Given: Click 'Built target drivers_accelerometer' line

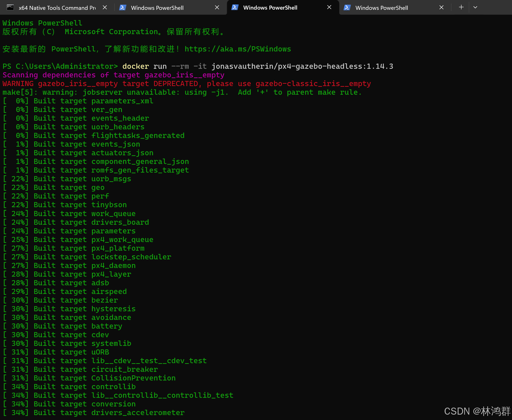Looking at the screenshot, I should (x=94, y=413).
